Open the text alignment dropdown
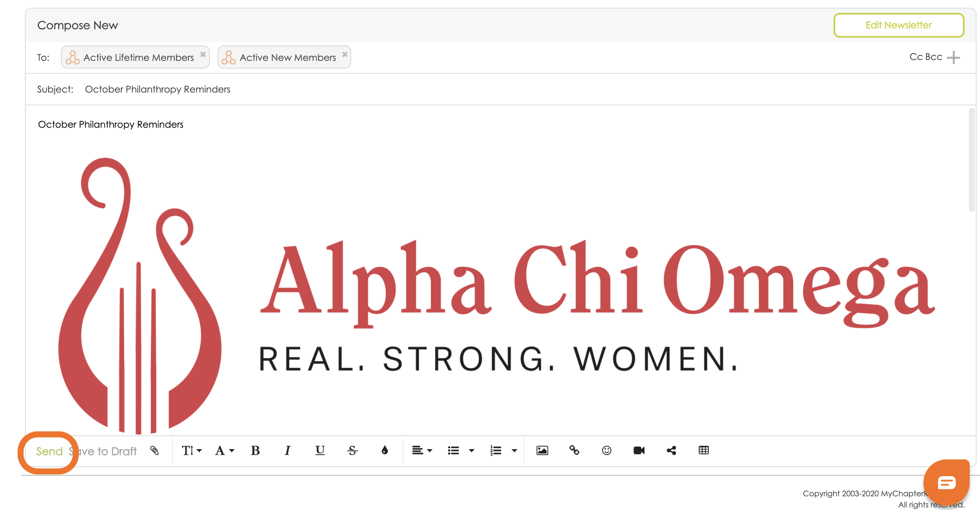This screenshot has width=980, height=516. (x=422, y=450)
